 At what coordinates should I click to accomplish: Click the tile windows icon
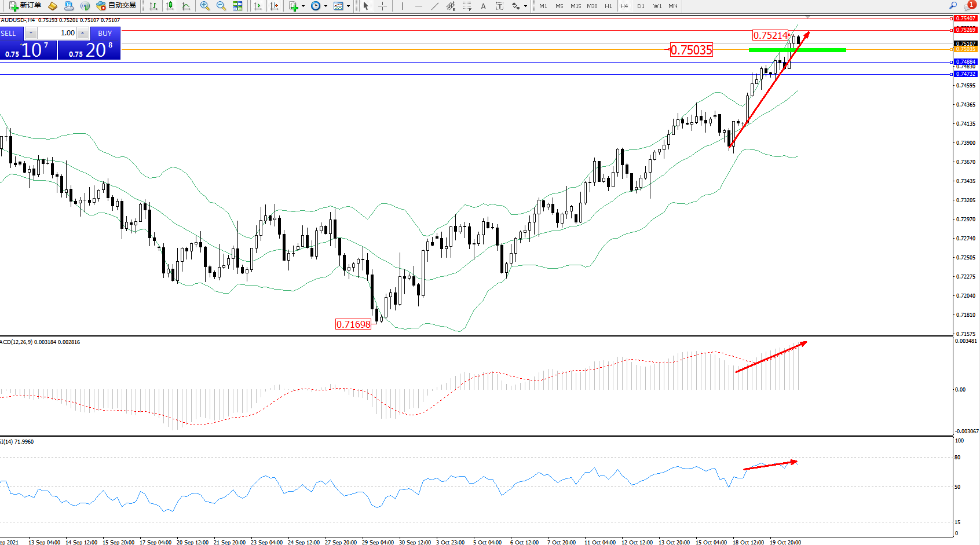237,6
